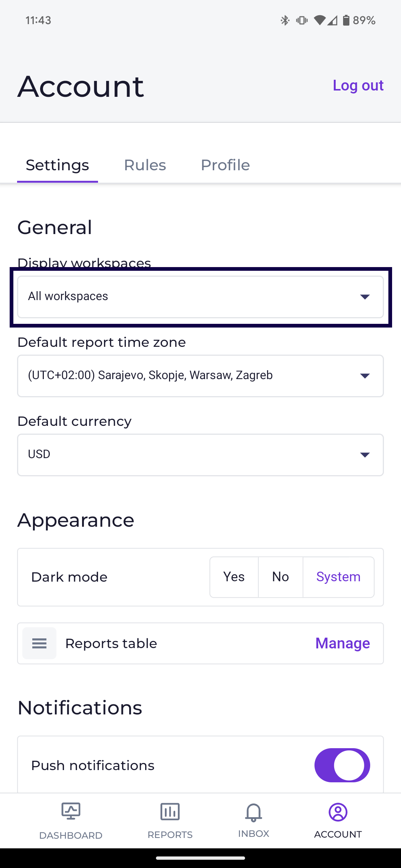This screenshot has height=868, width=401.
Task: Select System option for Dark mode
Action: (338, 577)
